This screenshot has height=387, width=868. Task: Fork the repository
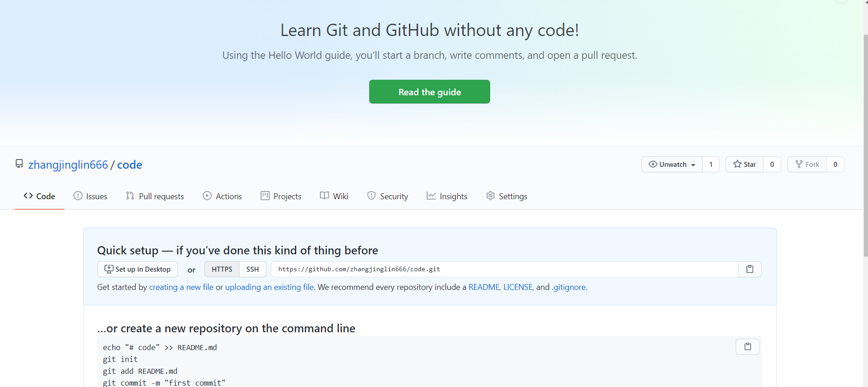807,165
